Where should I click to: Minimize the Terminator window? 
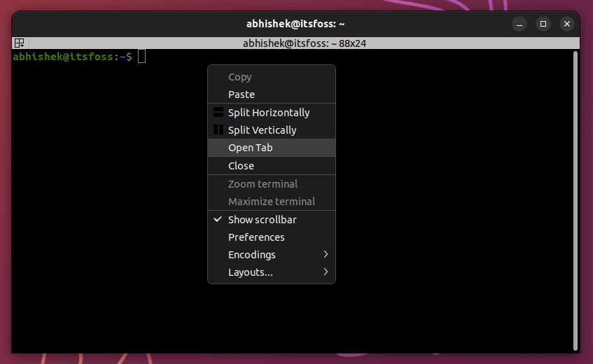[x=519, y=23]
